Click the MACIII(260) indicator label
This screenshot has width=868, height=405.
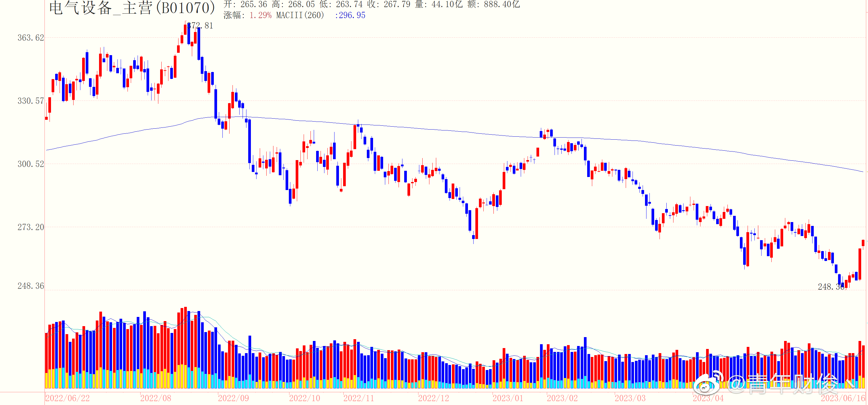coord(300,15)
